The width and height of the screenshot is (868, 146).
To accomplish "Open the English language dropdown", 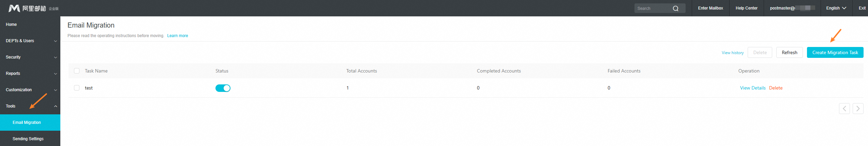I will [836, 8].
